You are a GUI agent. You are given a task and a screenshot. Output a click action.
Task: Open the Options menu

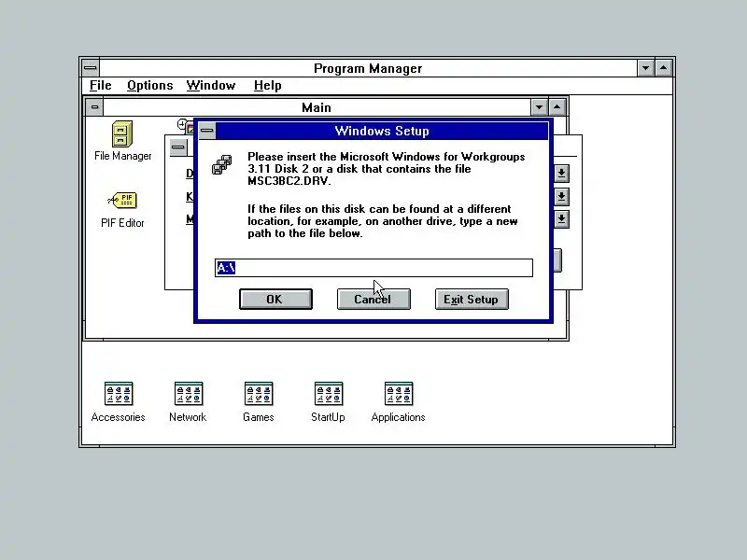[149, 85]
